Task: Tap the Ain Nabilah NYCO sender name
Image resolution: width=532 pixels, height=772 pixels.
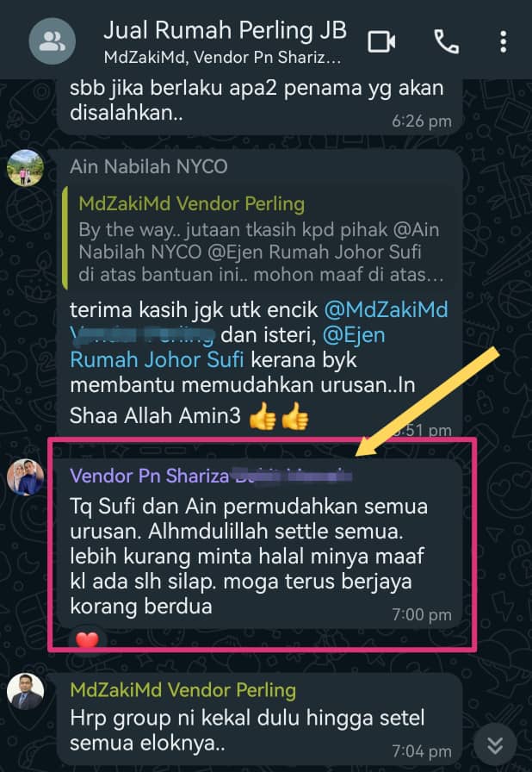Action: click(148, 166)
